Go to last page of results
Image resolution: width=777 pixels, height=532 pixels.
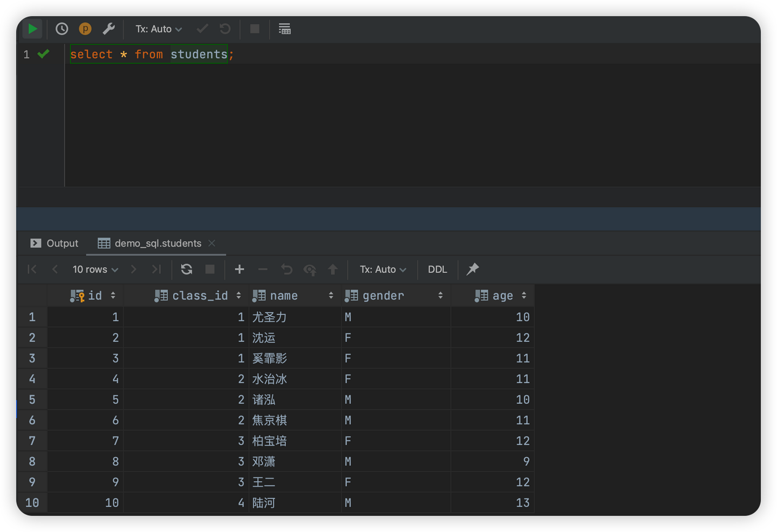(156, 269)
